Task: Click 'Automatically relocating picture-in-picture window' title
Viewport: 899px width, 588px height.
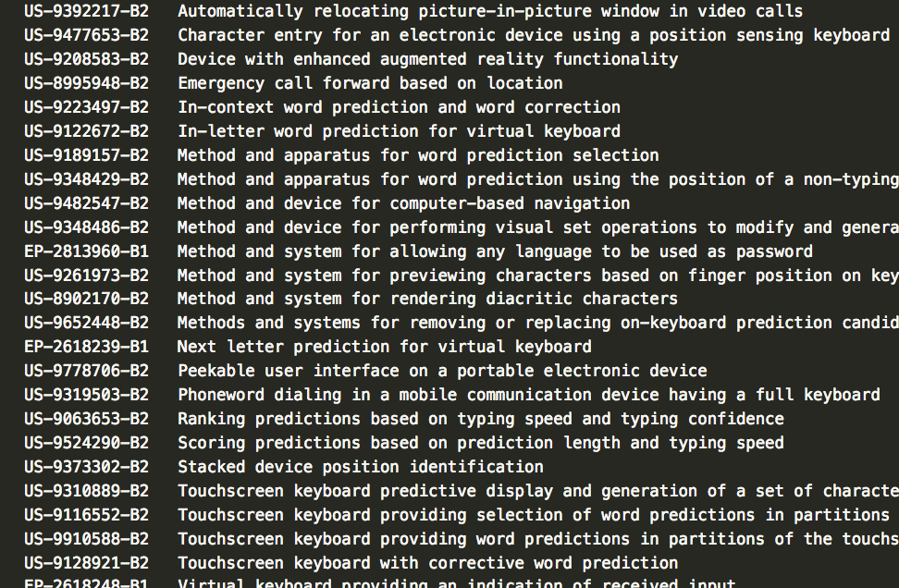Action: 490,11
